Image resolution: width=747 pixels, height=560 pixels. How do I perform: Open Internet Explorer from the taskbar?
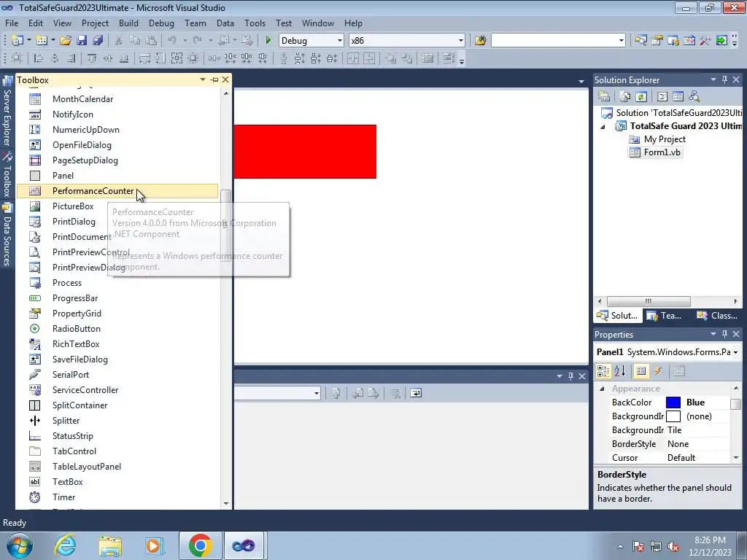click(65, 545)
